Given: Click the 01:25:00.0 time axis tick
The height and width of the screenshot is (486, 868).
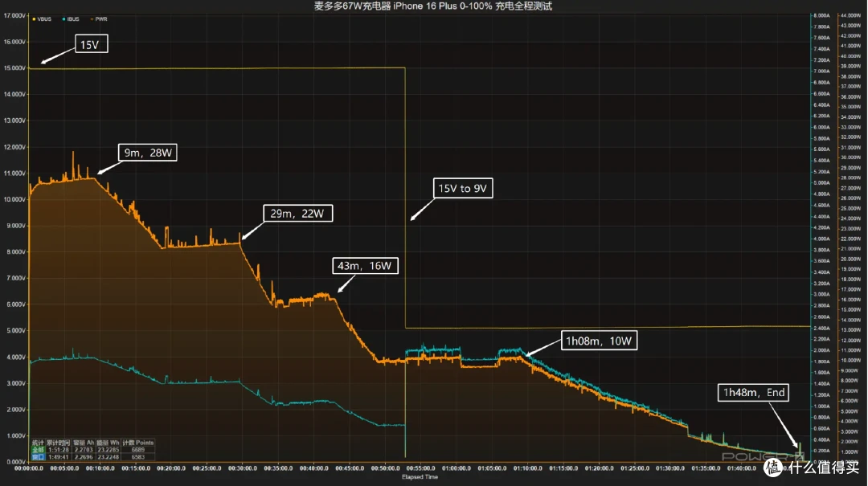Looking at the screenshot, I should (635, 468).
